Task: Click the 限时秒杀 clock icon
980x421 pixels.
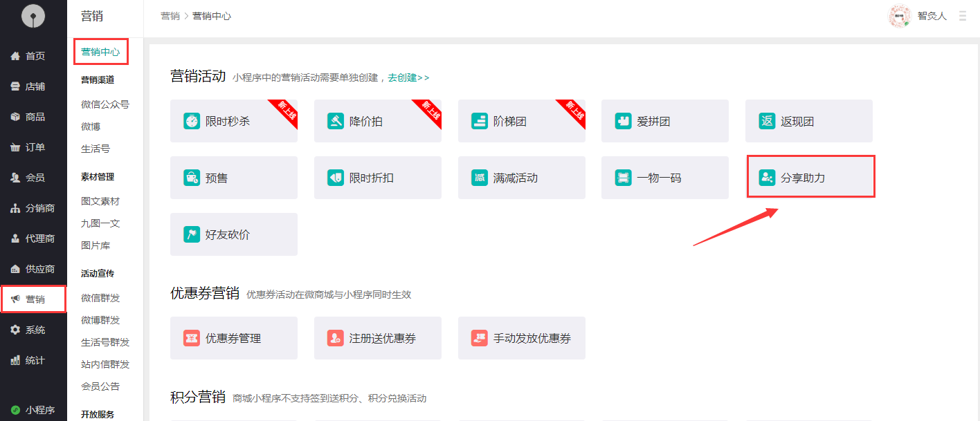Action: [x=192, y=121]
